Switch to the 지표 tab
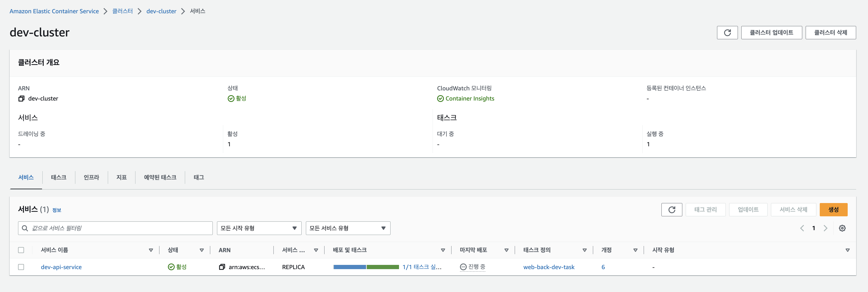The height and width of the screenshot is (292, 868). coord(122,177)
